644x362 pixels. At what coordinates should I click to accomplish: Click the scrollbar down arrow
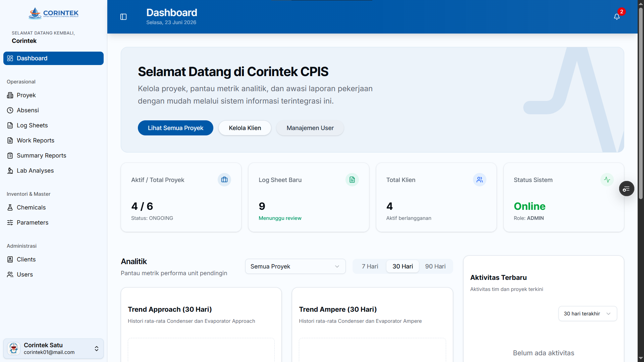(x=641, y=359)
